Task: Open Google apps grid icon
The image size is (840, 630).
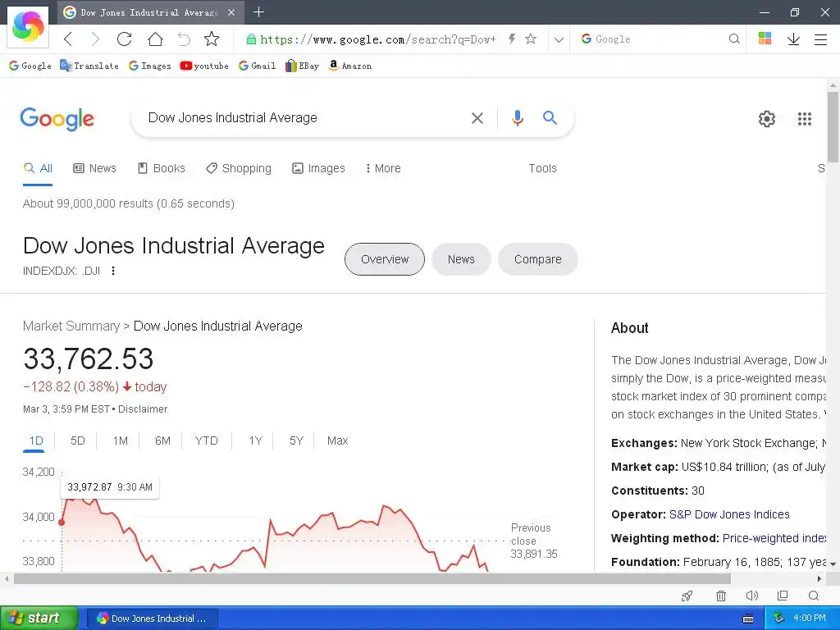Action: (805, 118)
